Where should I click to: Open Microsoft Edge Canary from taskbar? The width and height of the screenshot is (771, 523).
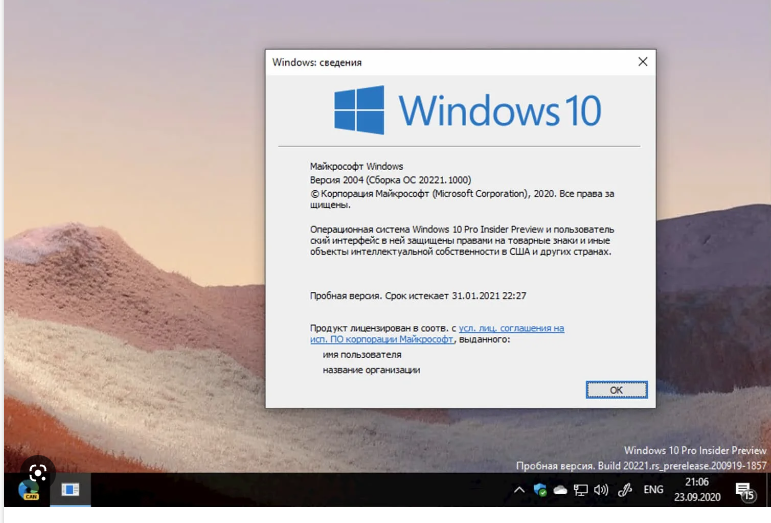tap(28, 490)
